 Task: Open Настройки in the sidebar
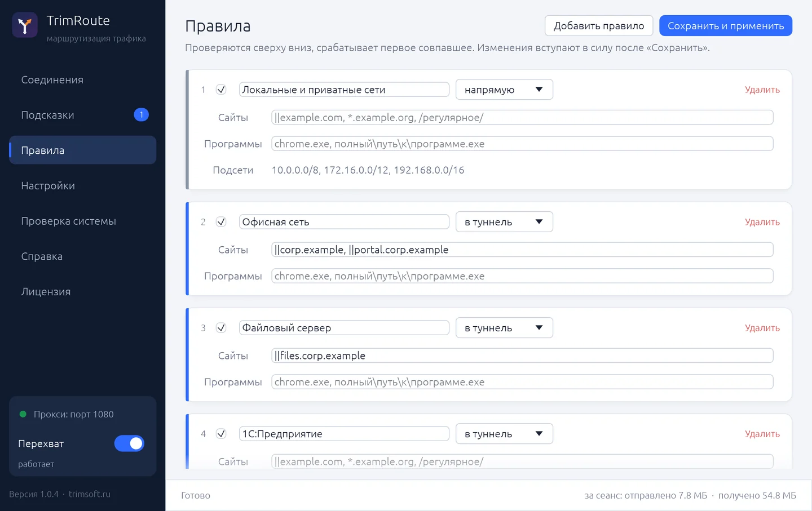point(82,186)
